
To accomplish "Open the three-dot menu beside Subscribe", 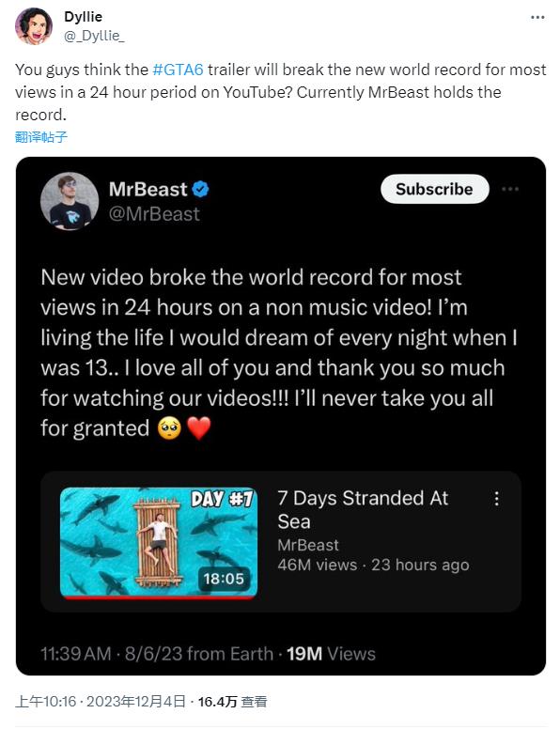I will pyautogui.click(x=510, y=189).
